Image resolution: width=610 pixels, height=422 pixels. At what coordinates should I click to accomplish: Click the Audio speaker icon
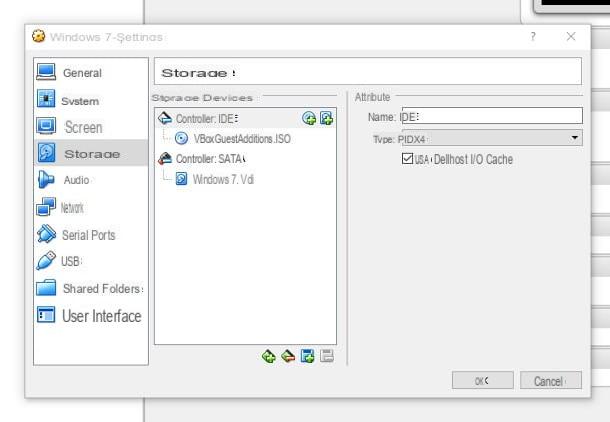(x=46, y=180)
